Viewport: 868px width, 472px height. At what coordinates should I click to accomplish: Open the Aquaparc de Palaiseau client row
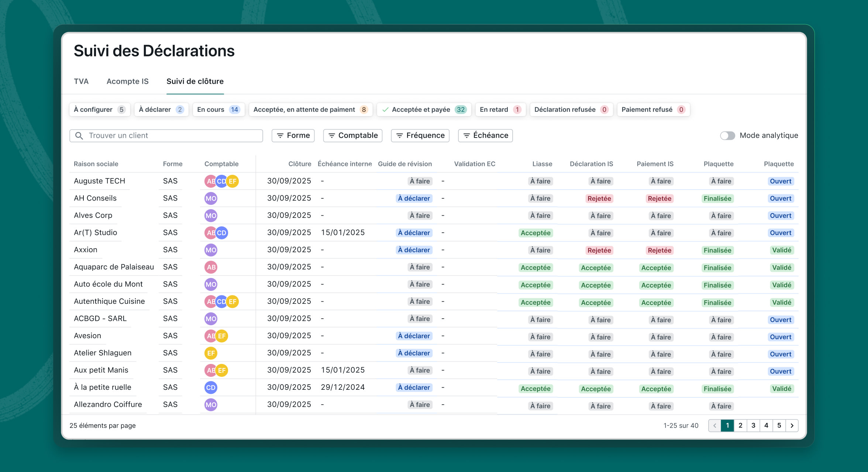(x=434, y=267)
